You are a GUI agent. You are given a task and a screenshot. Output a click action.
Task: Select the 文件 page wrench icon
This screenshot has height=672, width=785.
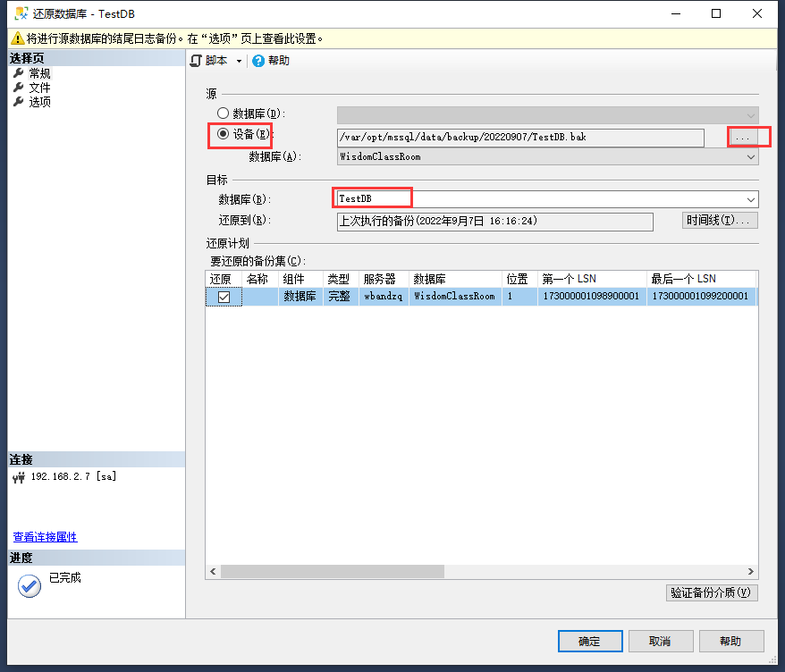click(18, 88)
